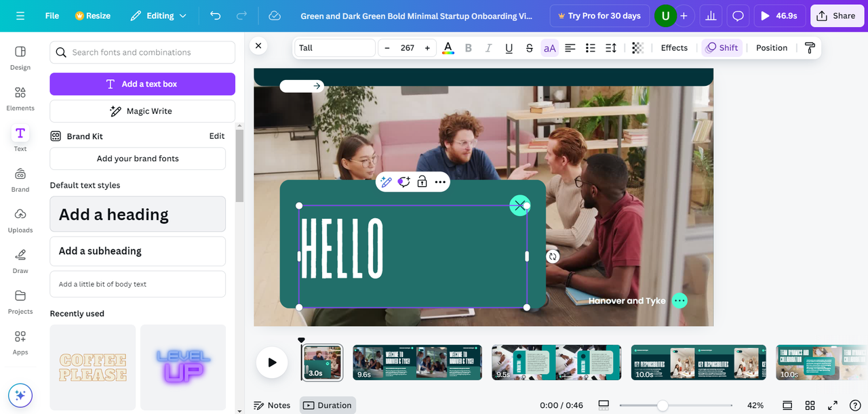Toggle bold formatting

[468, 47]
